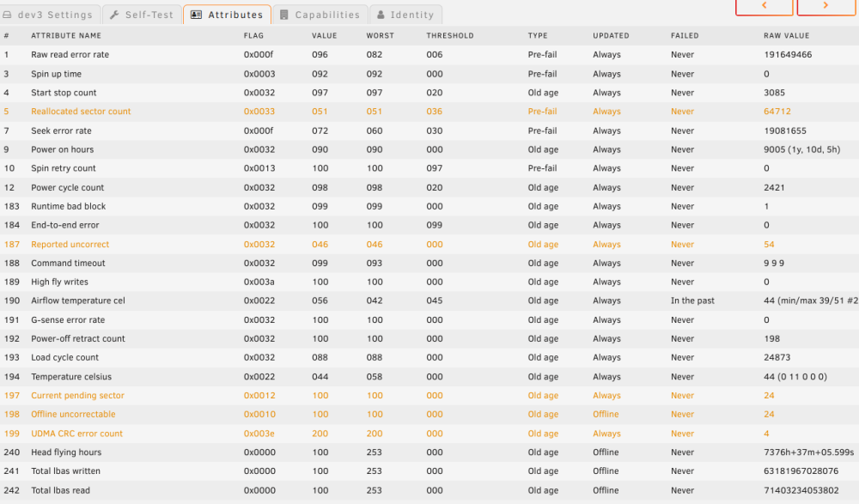Select the UDMA CRC error count row
Screen dimensions: 859x504
click(429, 434)
